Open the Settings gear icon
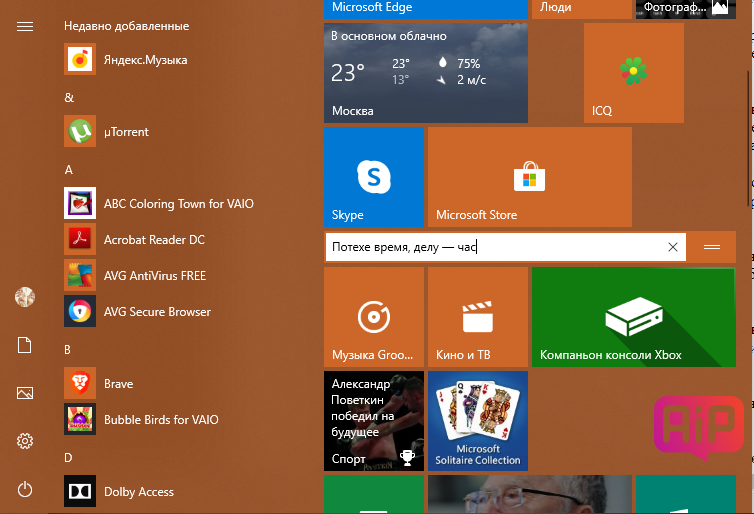The image size is (754, 514). 25,441
